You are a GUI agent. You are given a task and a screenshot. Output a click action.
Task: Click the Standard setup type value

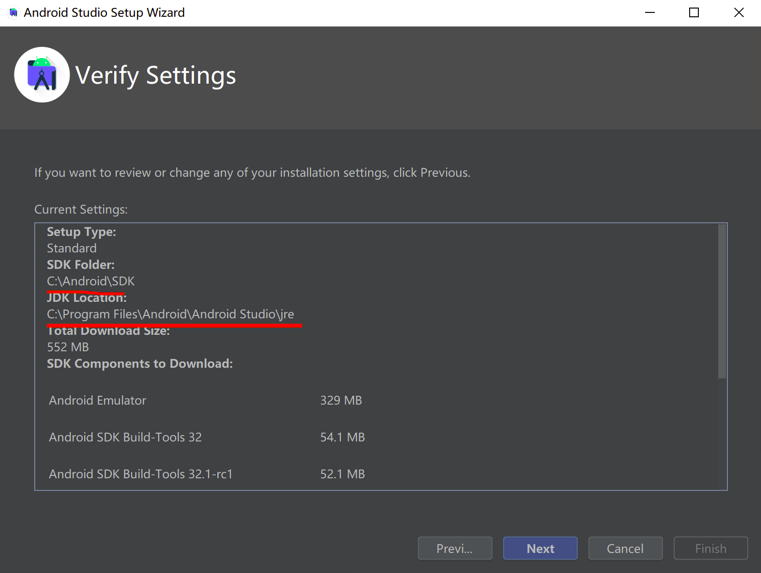72,248
